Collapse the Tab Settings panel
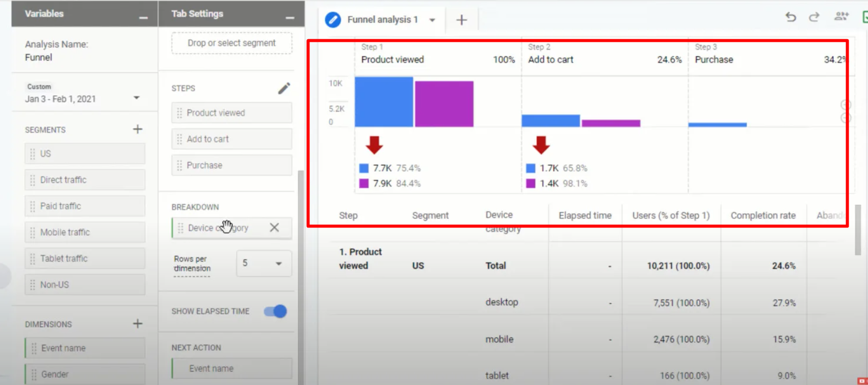This screenshot has width=868, height=385. [290, 17]
